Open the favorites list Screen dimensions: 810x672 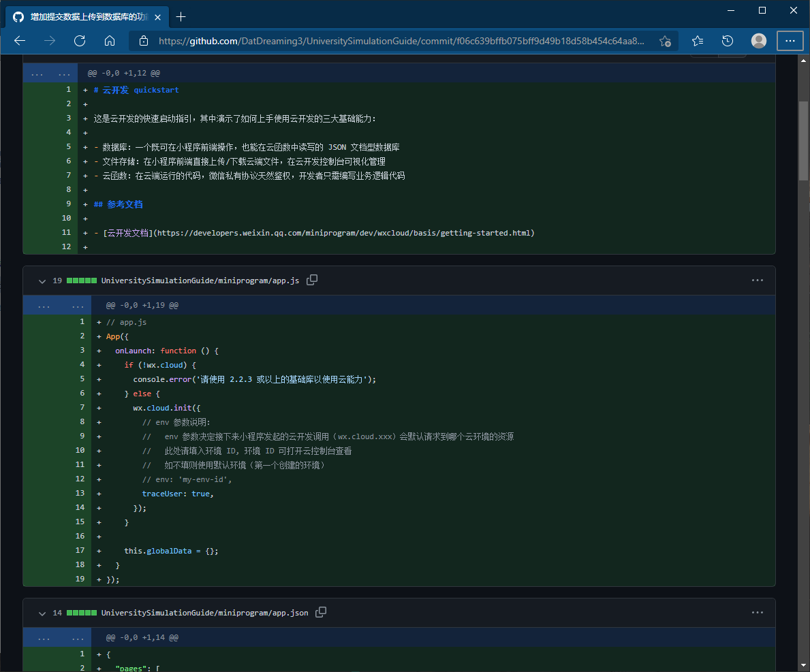click(x=698, y=41)
